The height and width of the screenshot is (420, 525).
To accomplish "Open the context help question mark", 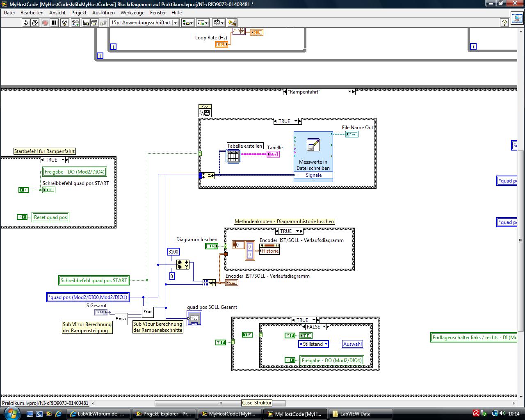I will (504, 23).
